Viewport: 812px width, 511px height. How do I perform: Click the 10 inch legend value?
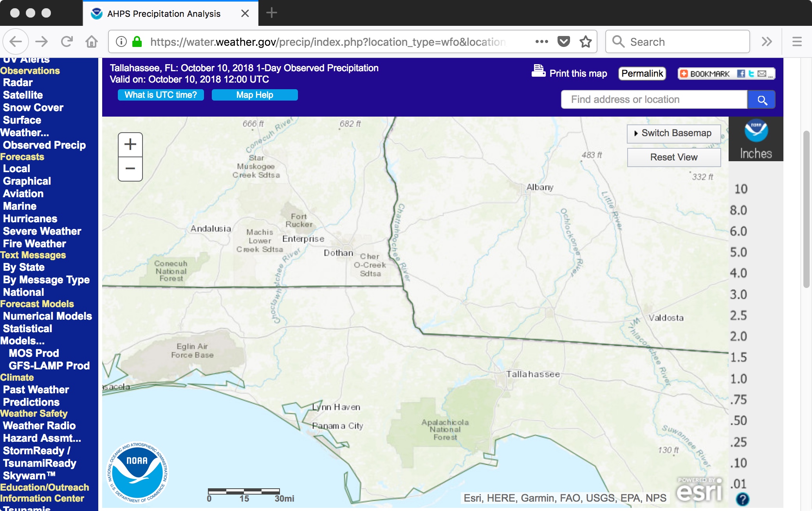741,189
